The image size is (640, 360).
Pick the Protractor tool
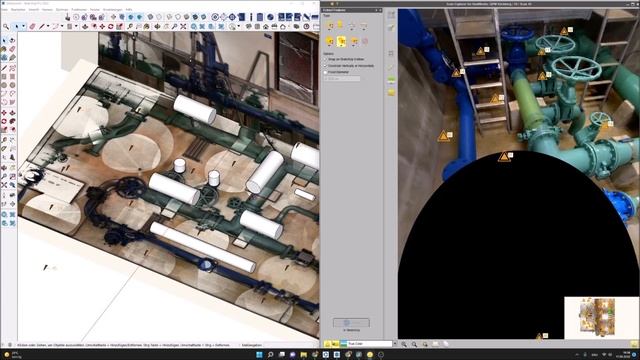4,149
